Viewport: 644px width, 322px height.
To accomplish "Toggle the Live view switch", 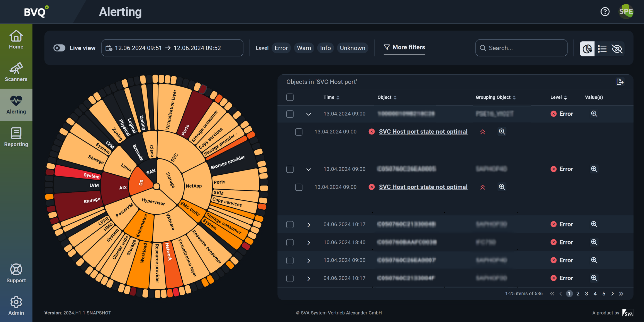I will (x=59, y=48).
